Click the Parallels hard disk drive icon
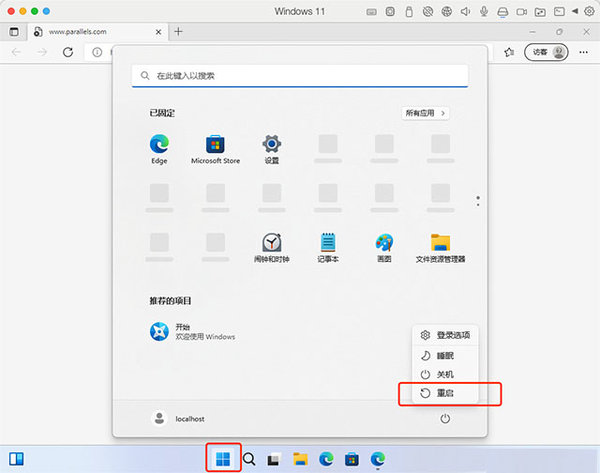This screenshot has height=473, width=600. click(503, 12)
